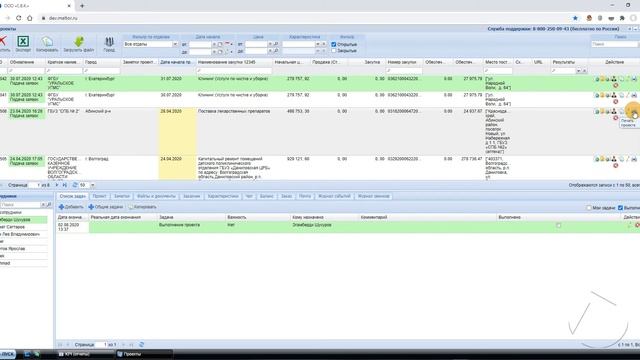
Task: Click red delete icon in first green row
Action: pos(616,85)
